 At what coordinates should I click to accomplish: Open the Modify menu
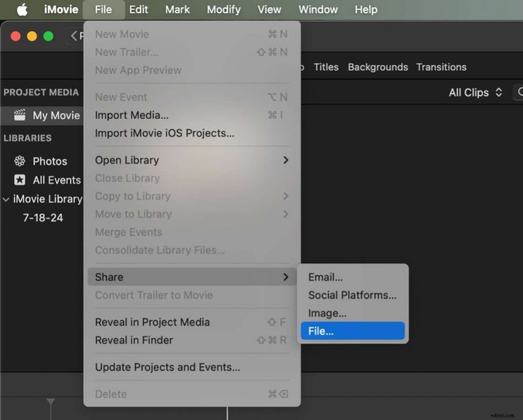click(x=224, y=10)
